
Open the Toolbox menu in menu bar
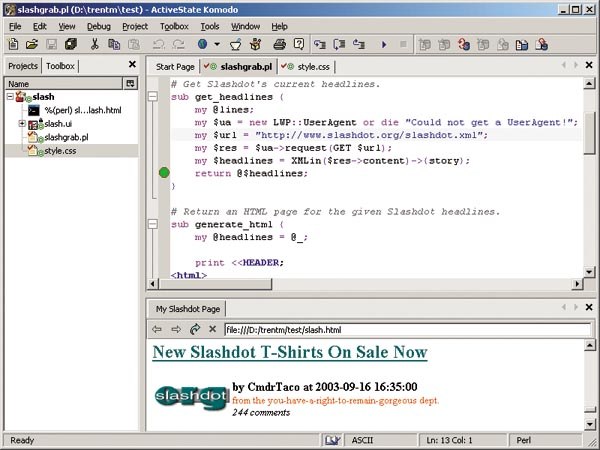[x=174, y=26]
